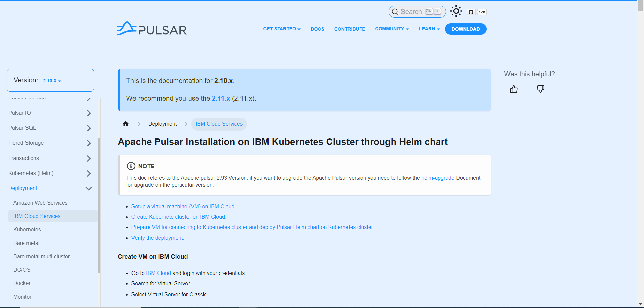644x308 pixels.
Task: Click 'Search for Virtual Server.' text
Action: point(161,283)
